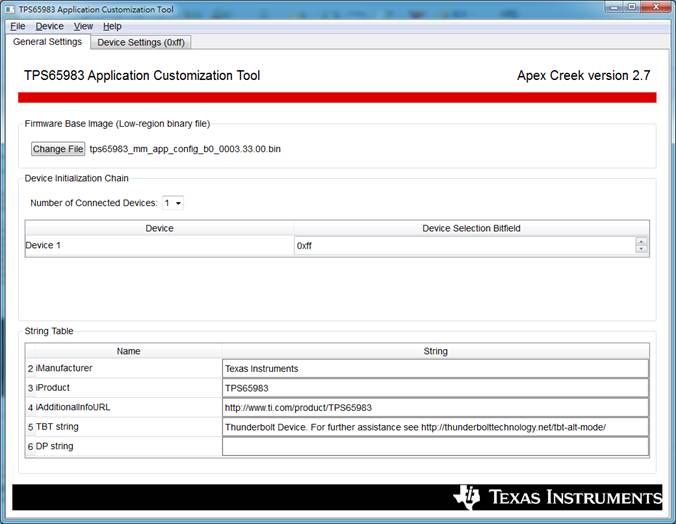
Task: Click the application icon in title bar
Action: click(x=10, y=9)
